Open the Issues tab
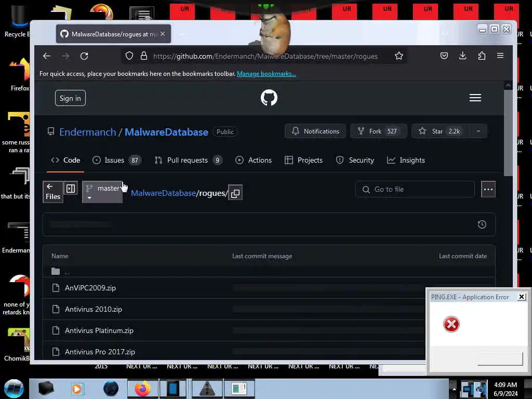This screenshot has width=532, height=399. 117,160
